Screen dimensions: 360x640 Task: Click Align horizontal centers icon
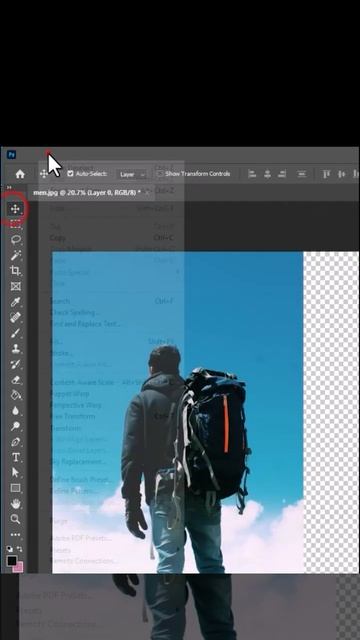(x=267, y=174)
